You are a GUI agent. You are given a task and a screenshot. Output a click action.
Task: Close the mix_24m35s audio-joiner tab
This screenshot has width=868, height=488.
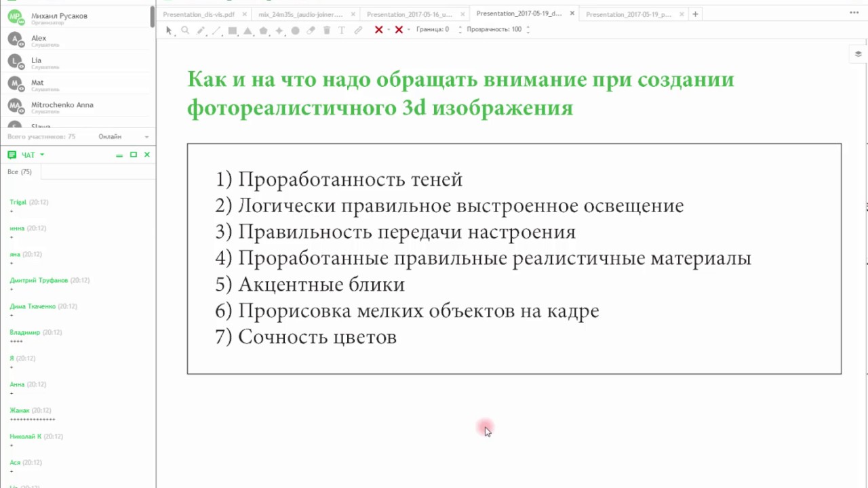pyautogui.click(x=353, y=14)
